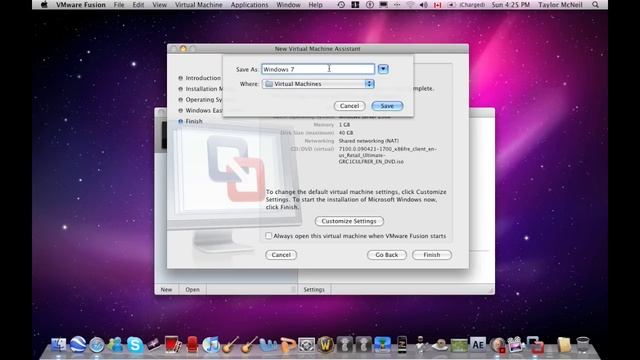Open the View menu
The height and width of the screenshot is (360, 640).
click(160, 5)
